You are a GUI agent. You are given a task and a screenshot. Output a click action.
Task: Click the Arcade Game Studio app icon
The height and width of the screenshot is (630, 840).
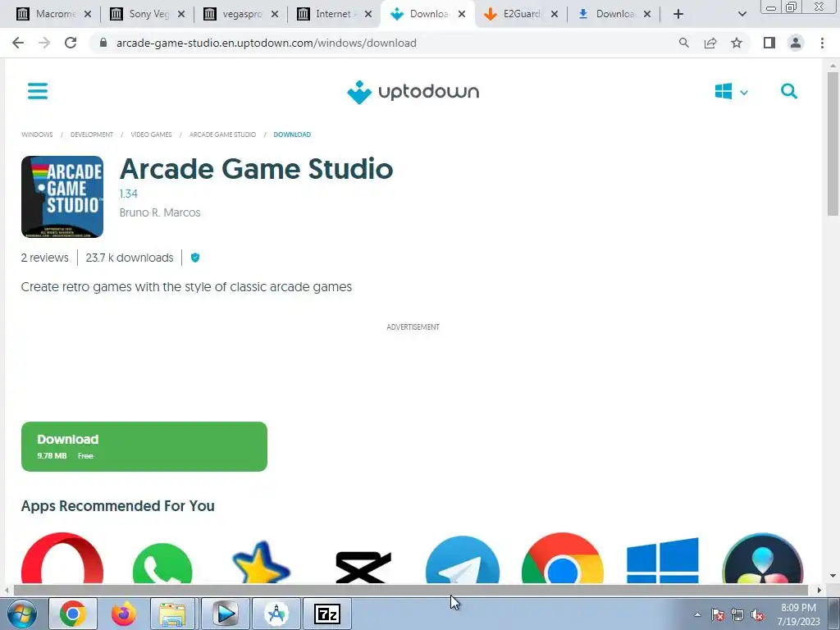[62, 197]
